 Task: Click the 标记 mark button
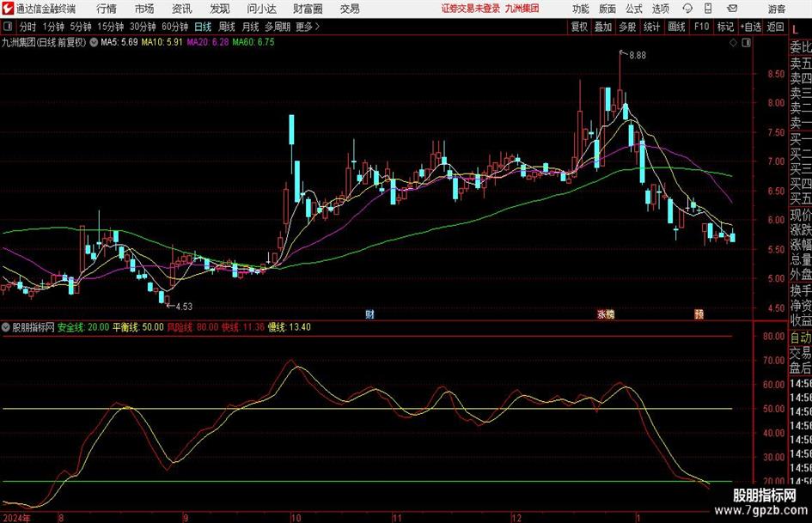(725, 27)
